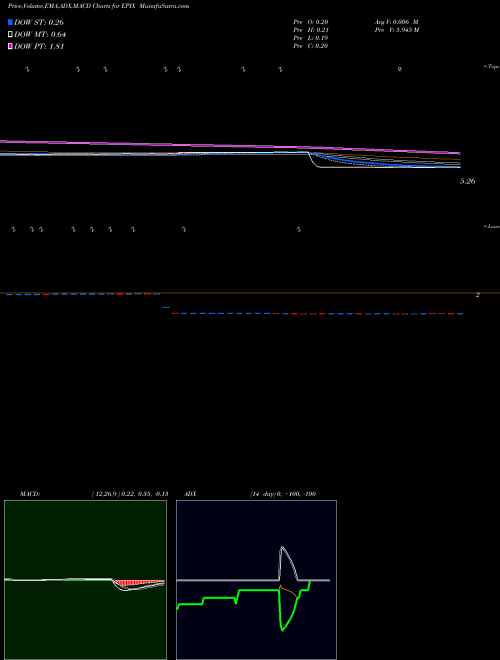Click the '<Tops' label at right edge
The width and height of the screenshot is (500, 660).
pos(491,67)
